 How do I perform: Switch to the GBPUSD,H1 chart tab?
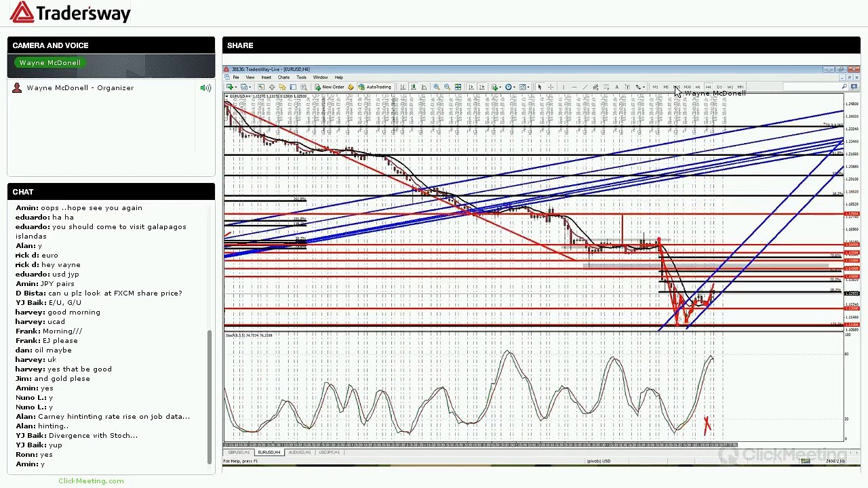(239, 452)
